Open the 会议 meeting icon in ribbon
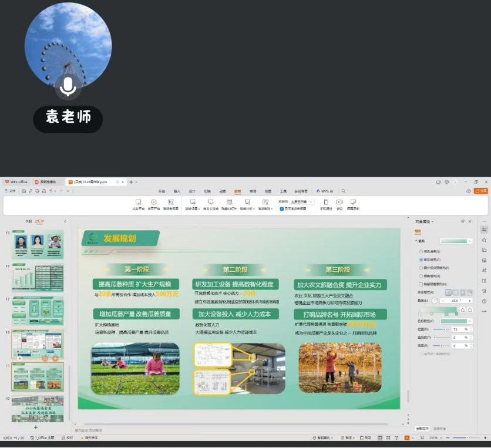Viewport: 491px width, 448px height. click(x=339, y=202)
